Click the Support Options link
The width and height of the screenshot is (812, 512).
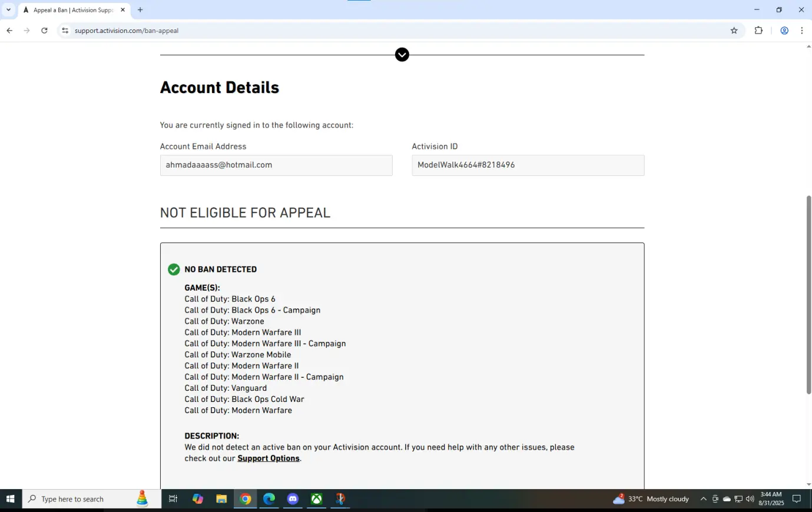pyautogui.click(x=269, y=458)
